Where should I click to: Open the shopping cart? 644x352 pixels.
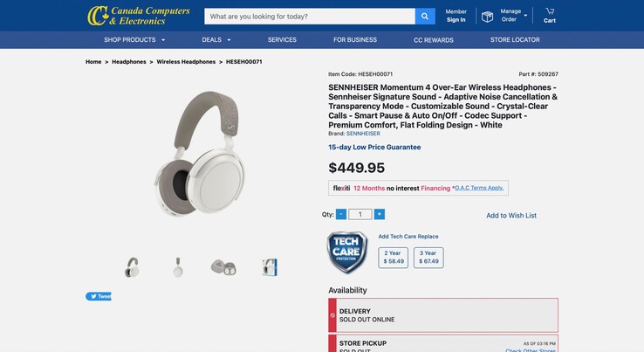coord(550,15)
